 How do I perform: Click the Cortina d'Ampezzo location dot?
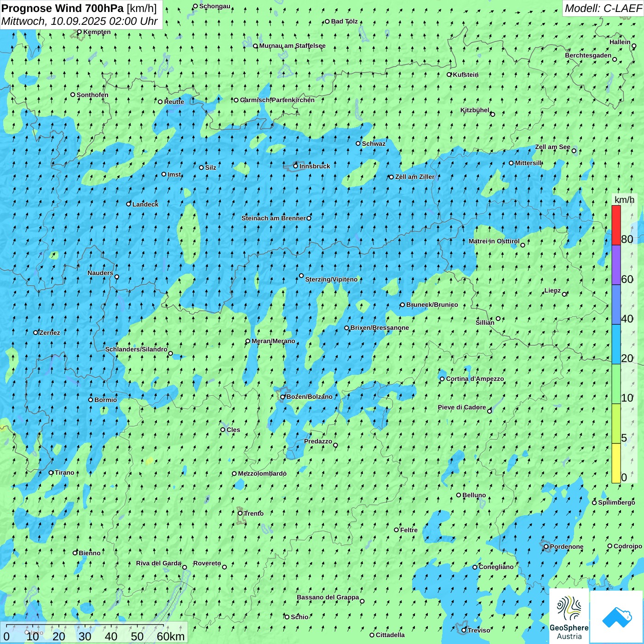[442, 379]
